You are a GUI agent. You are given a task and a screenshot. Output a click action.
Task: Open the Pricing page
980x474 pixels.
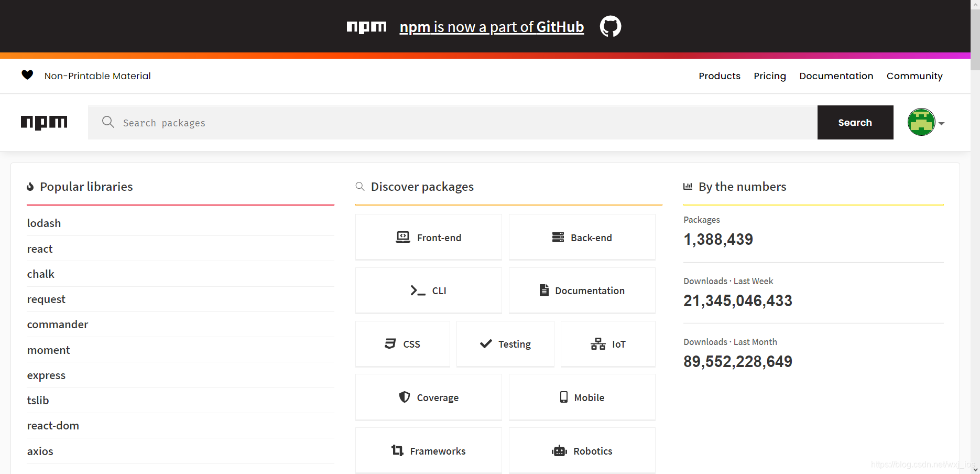[770, 76]
